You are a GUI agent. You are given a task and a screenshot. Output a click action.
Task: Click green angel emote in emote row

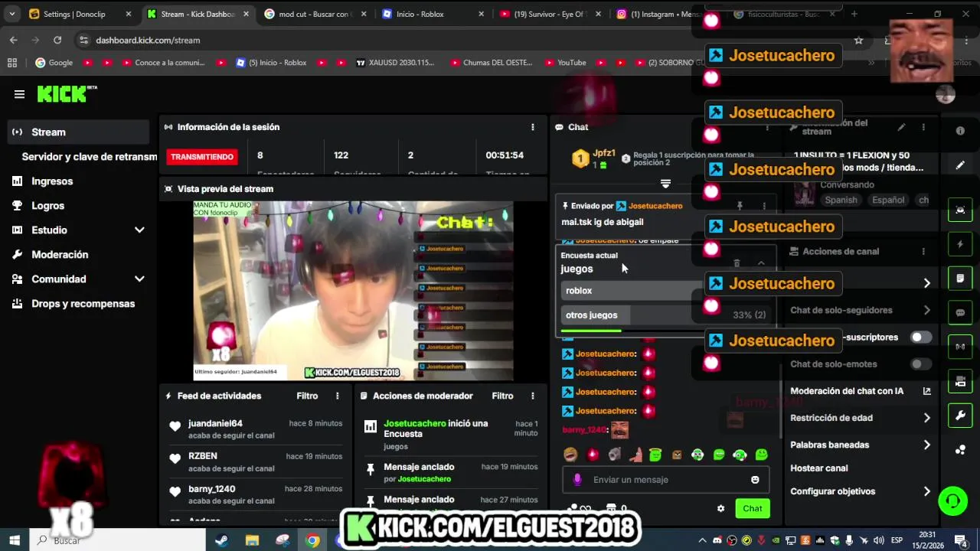pos(655,455)
